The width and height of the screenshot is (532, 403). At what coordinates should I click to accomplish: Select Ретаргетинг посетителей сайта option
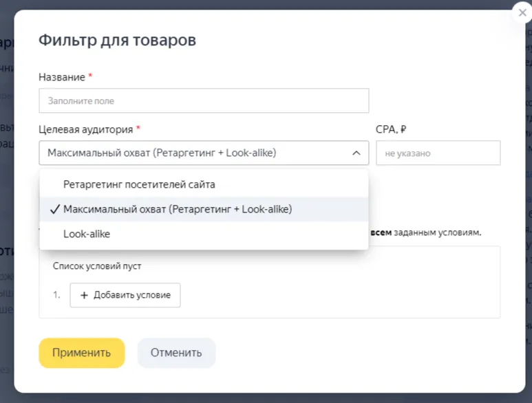pos(204,184)
